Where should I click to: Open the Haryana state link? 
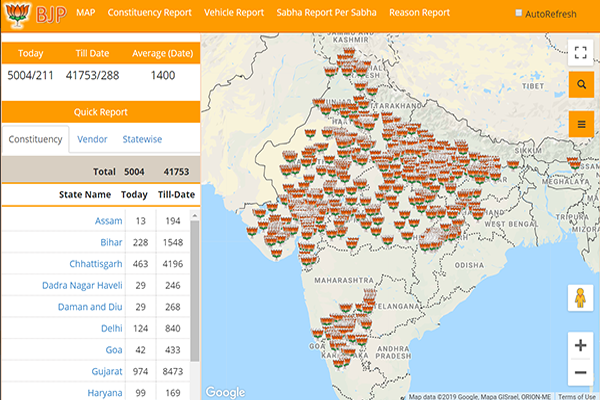tap(105, 393)
